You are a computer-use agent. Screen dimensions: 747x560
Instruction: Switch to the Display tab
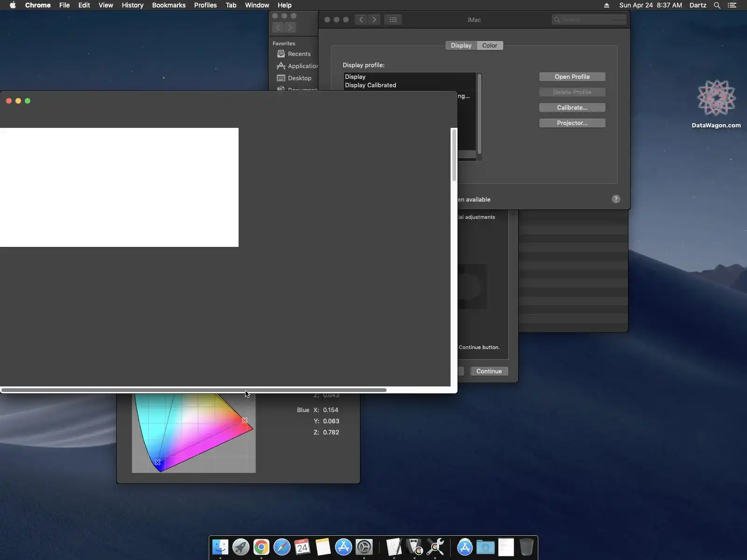[x=461, y=45]
